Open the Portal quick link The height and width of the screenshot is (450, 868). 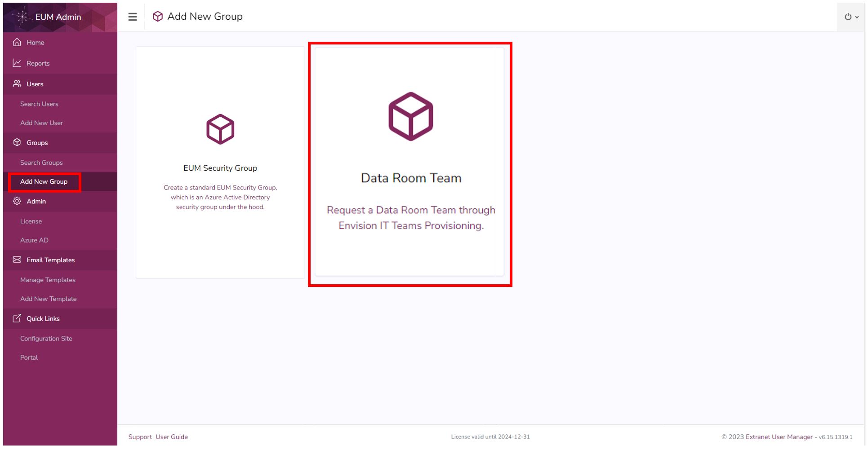click(29, 357)
